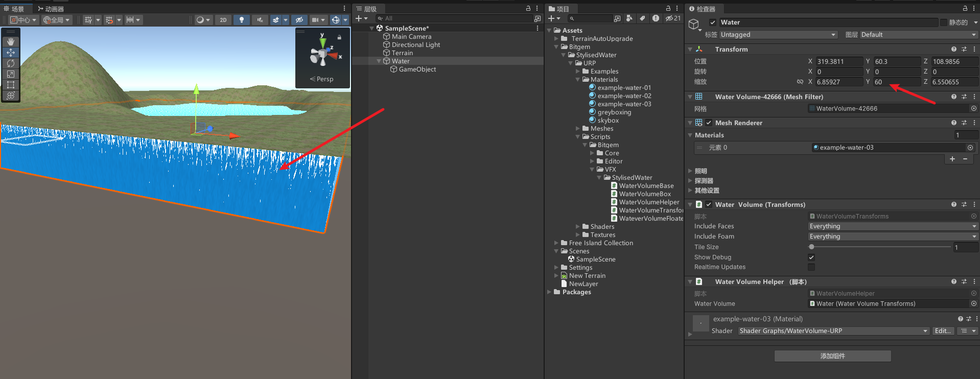Open scene view three-dot options menu

point(344,8)
